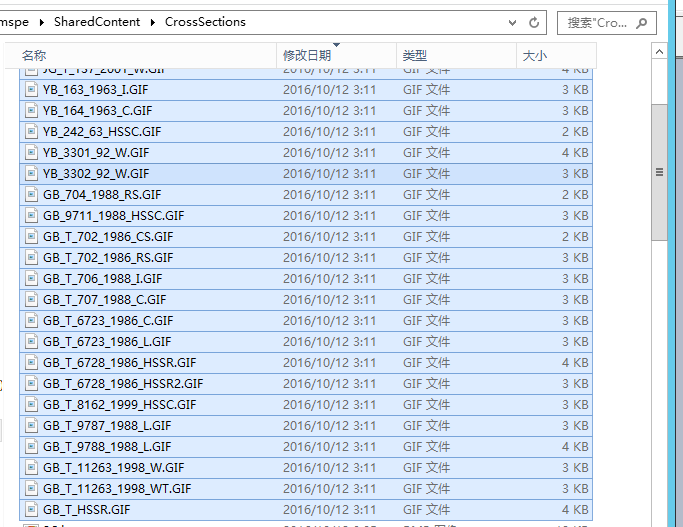Expand the breadcrumb arrow before CrossSections
The width and height of the screenshot is (683, 527).
[x=153, y=22]
